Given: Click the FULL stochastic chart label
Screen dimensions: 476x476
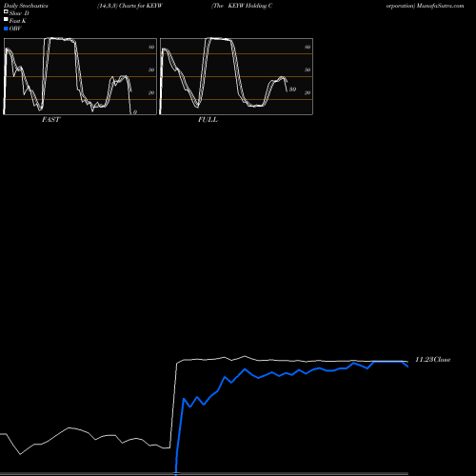Looking at the screenshot, I should [208, 120].
